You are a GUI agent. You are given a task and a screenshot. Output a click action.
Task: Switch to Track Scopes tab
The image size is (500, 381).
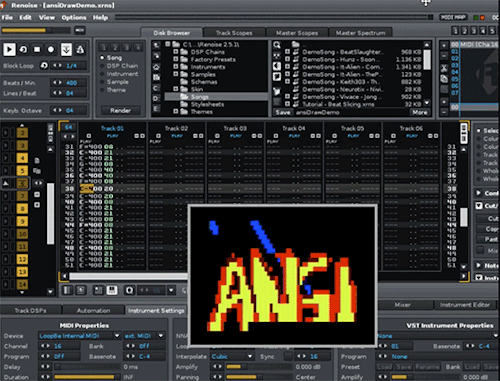click(234, 33)
